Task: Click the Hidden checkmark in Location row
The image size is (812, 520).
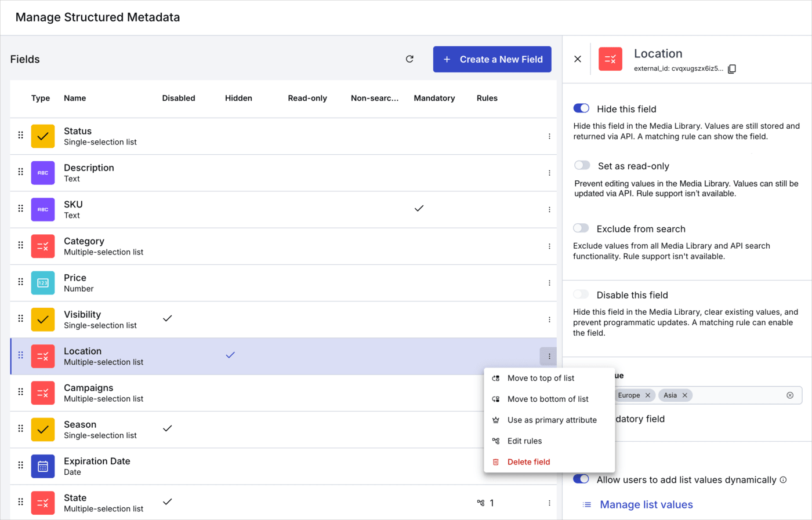Action: [230, 355]
